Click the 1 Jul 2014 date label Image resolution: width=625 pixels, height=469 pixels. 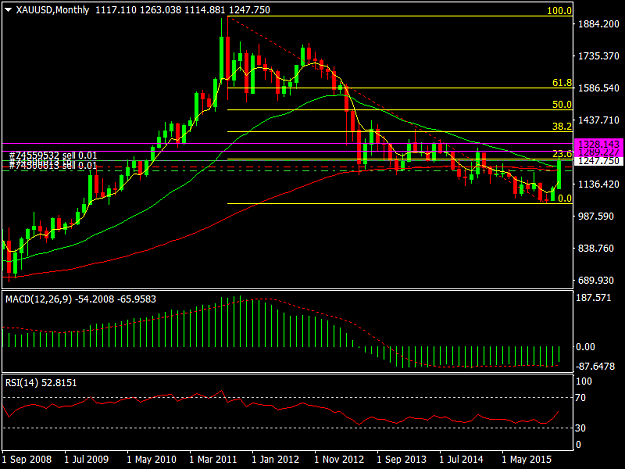461,459
